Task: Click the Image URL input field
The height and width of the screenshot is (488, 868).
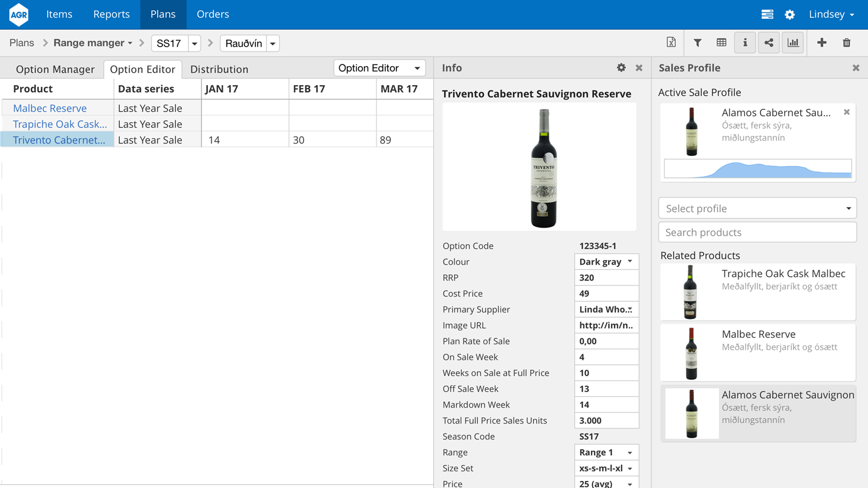Action: click(606, 326)
